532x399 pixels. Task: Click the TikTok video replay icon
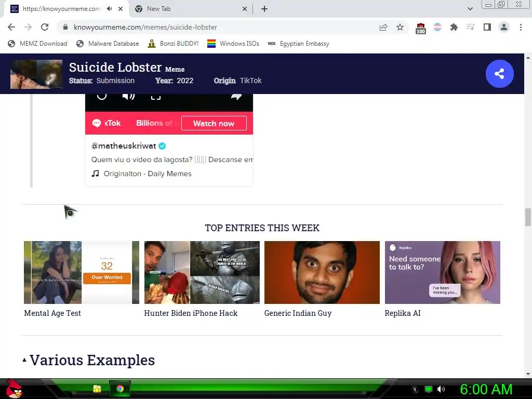point(102,96)
